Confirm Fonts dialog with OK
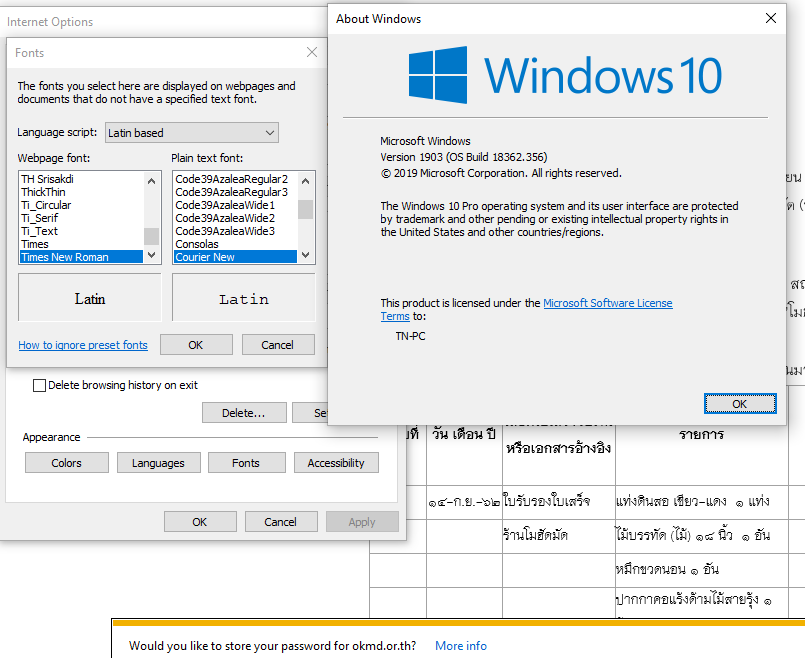Screen dimensions: 805x658 (196, 345)
